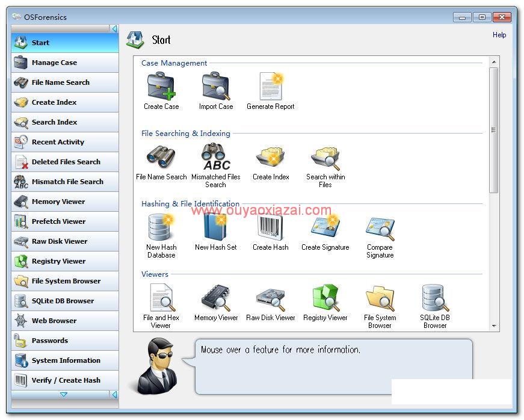Screen dimensions: 524x420
Task: Select Start in the left sidebar
Action: 65,43
